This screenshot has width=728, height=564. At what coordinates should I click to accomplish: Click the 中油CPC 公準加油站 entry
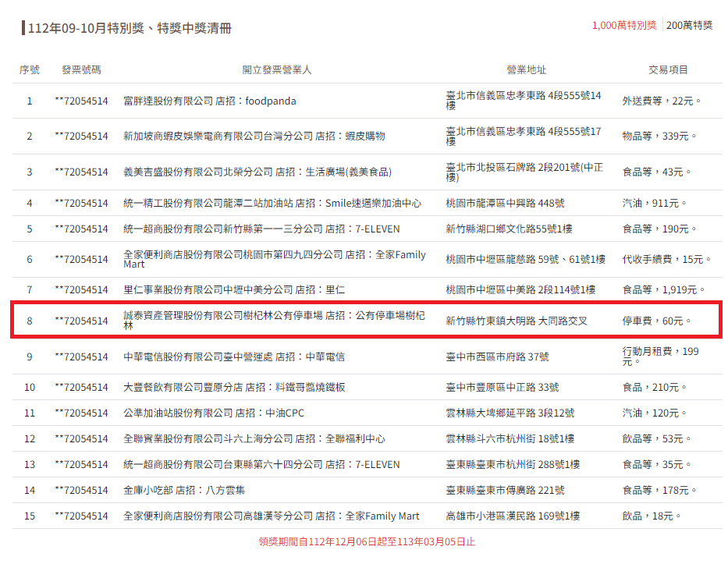[234, 413]
